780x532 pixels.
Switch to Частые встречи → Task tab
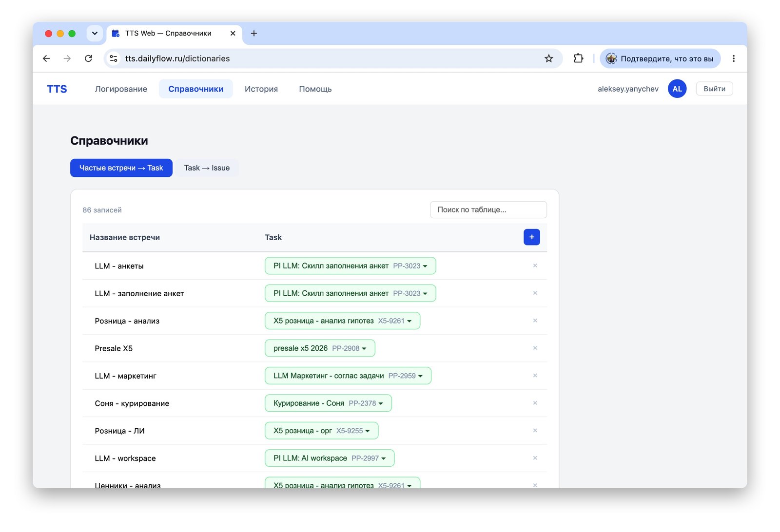[121, 168]
